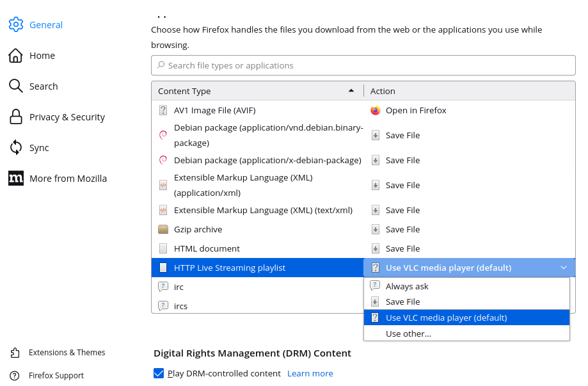Click the Sync arrows icon
The height and width of the screenshot is (386, 588).
(16, 148)
